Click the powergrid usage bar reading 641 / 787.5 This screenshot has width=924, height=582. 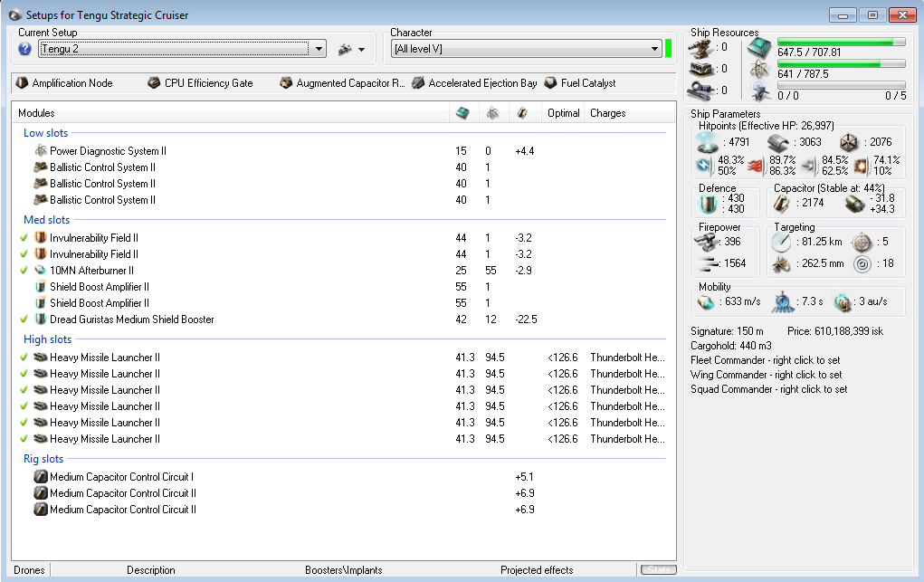pos(842,63)
